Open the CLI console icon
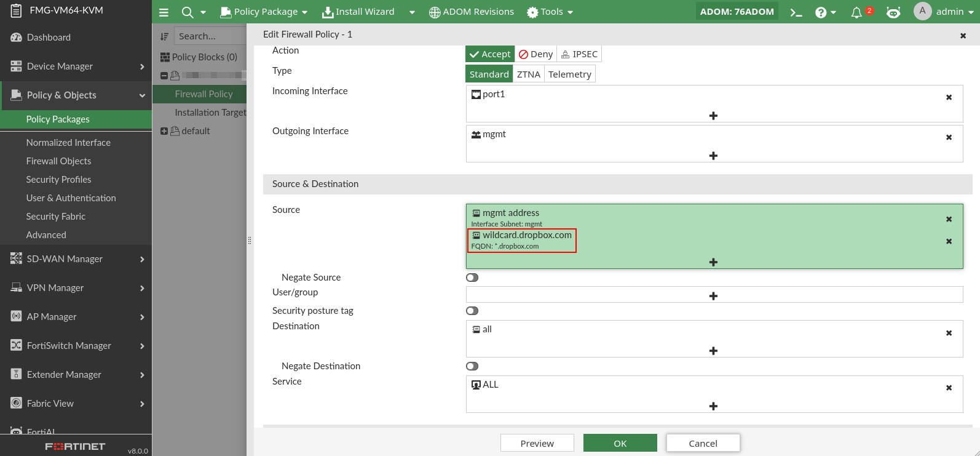980x456 pixels. pos(796,12)
